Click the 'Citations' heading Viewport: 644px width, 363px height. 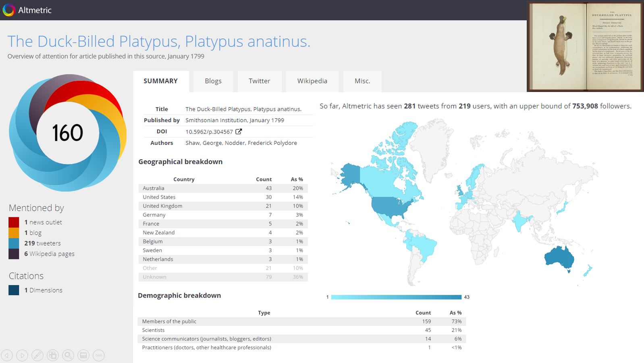coord(26,276)
